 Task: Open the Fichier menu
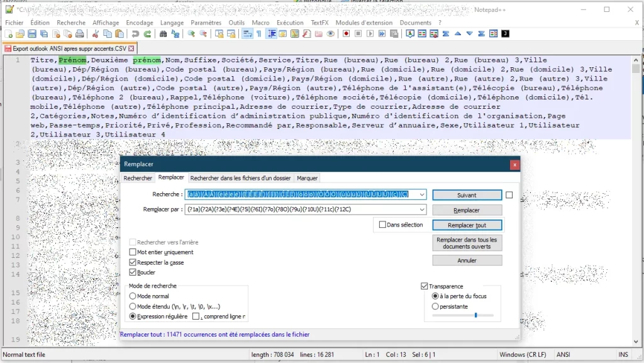(x=14, y=23)
